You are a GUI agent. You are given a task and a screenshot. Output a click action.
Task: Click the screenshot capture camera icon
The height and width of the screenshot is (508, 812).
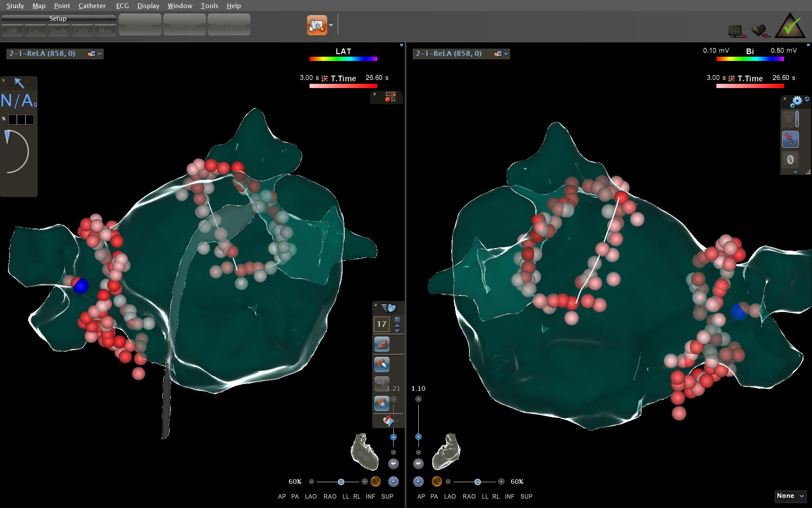pyautogui.click(x=317, y=25)
